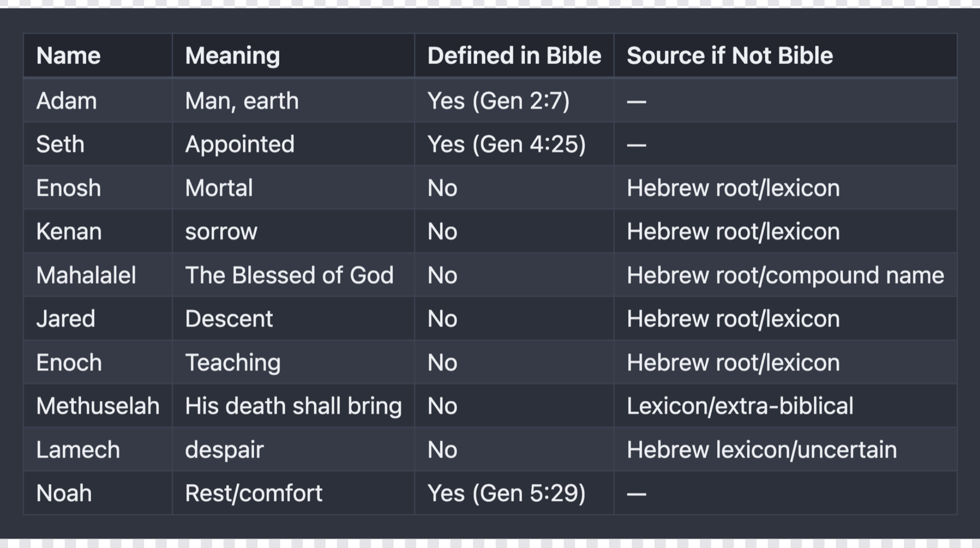Click the Lamech meaning 'despair'
The height and width of the screenshot is (548, 980).
coord(224,450)
